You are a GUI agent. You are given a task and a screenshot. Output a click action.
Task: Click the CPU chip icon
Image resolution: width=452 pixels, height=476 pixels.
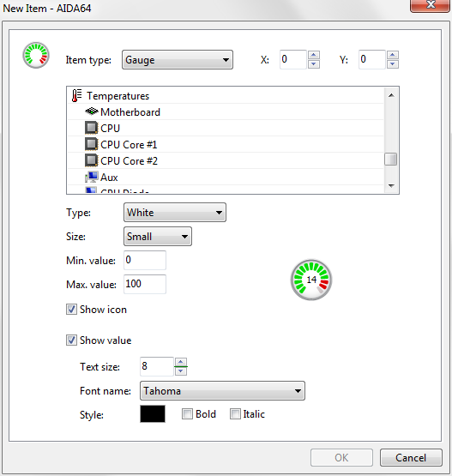92,128
